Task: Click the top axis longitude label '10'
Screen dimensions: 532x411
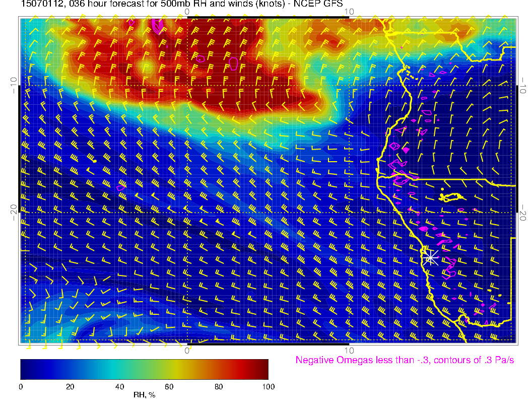Action: coord(349,12)
